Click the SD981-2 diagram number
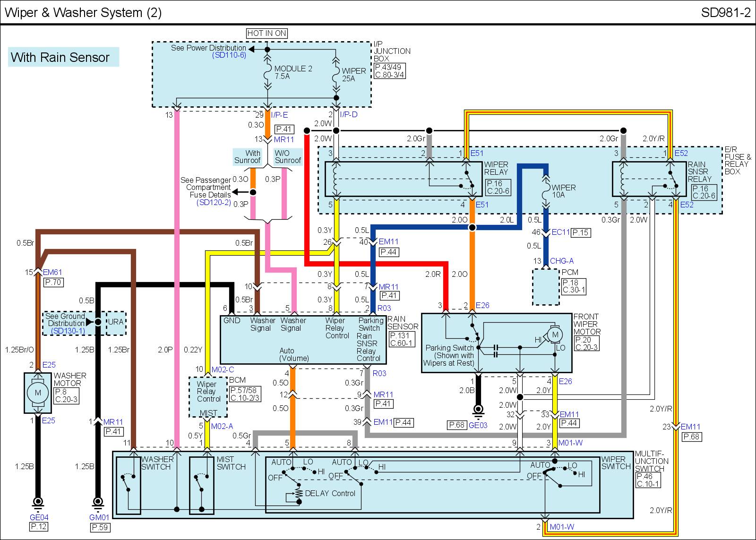 [726, 12]
